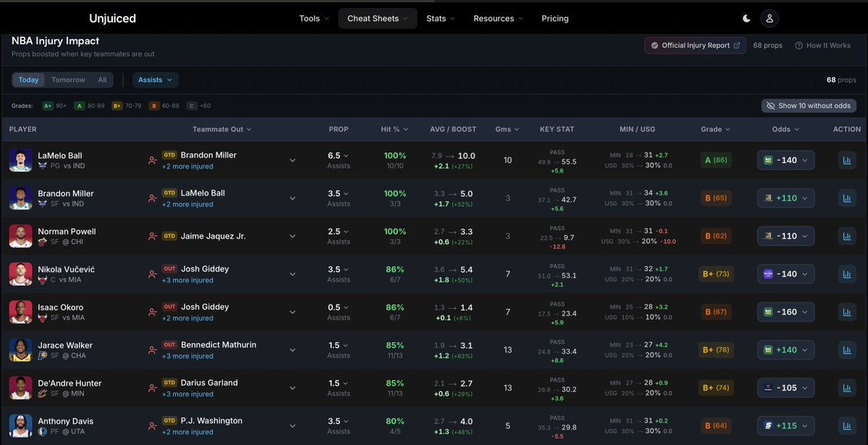Viewport: 868px width, 445px height.
Task: Expand LaMelo Ball's teammate out chevron
Action: [x=292, y=161]
